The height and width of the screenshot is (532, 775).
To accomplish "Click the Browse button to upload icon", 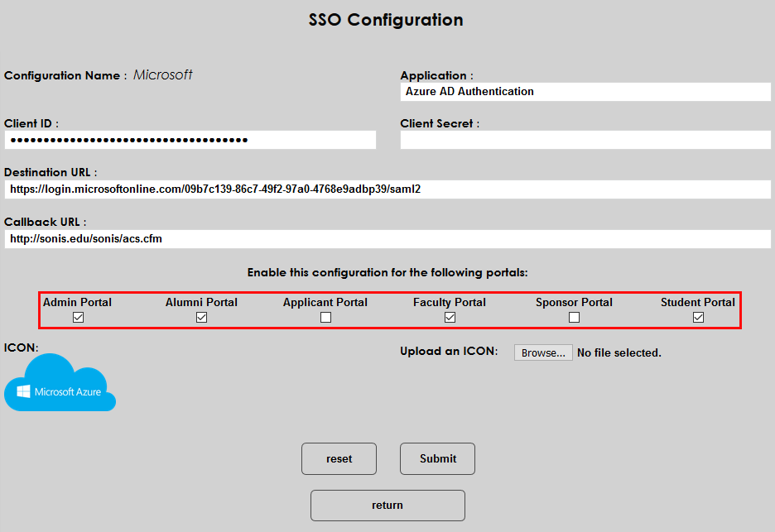I will pos(543,353).
